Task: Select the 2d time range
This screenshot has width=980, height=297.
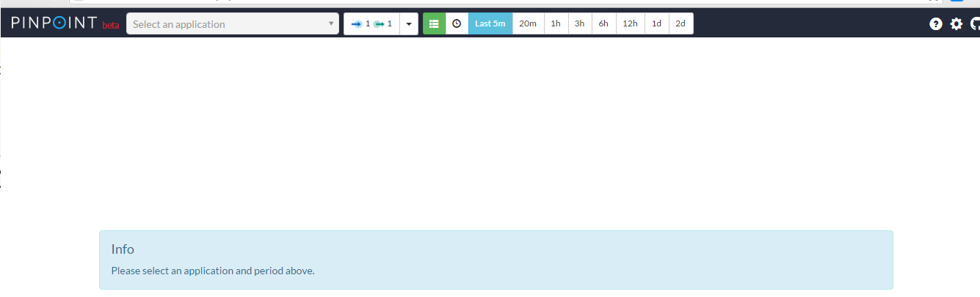Action: pos(680,24)
